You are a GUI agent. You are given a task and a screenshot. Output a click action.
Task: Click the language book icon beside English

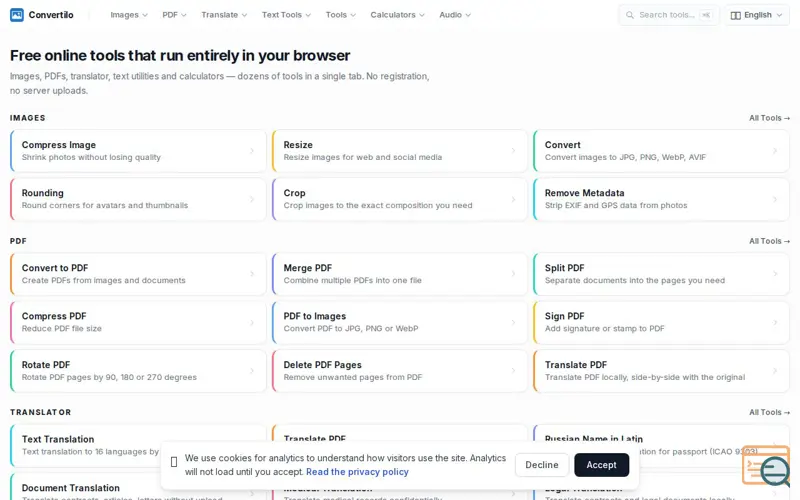coord(736,15)
